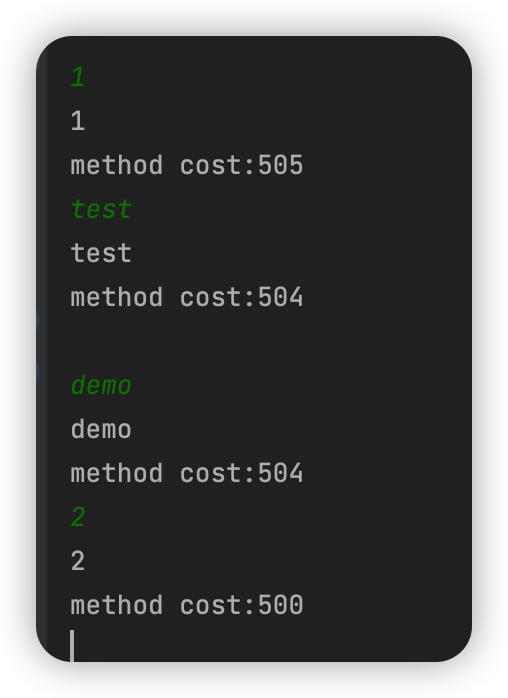Click the white "test" output line
This screenshot has width=508, height=698.
pos(101,253)
